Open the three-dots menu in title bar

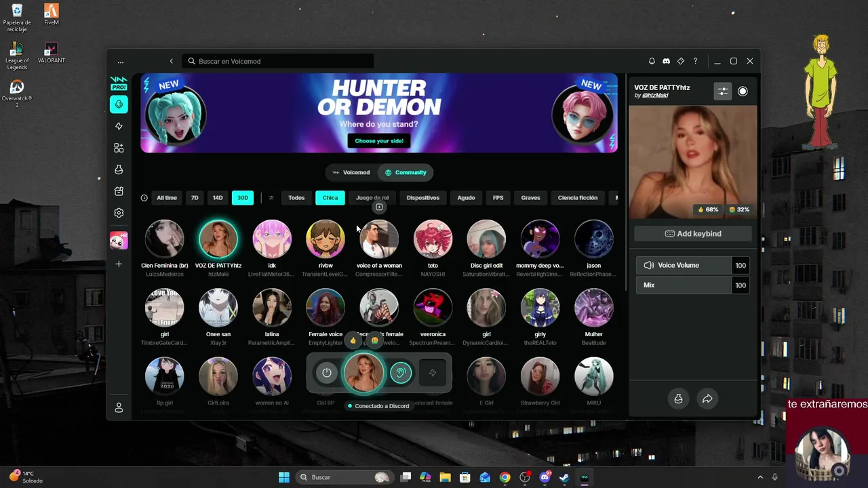click(x=121, y=62)
